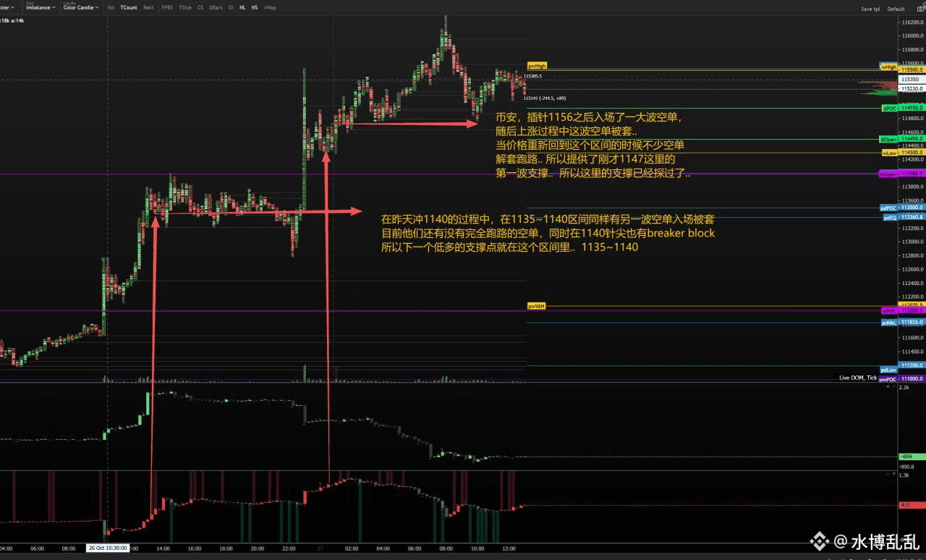This screenshot has width=926, height=560.
Task: Select the pdVAL 111826.0 price label
Action: (x=903, y=323)
